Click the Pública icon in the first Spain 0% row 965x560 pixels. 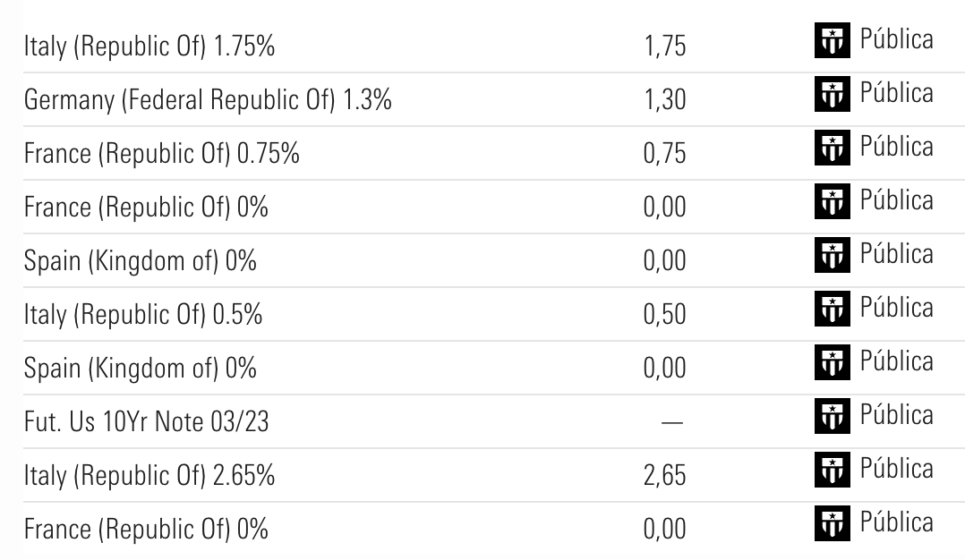click(x=831, y=256)
